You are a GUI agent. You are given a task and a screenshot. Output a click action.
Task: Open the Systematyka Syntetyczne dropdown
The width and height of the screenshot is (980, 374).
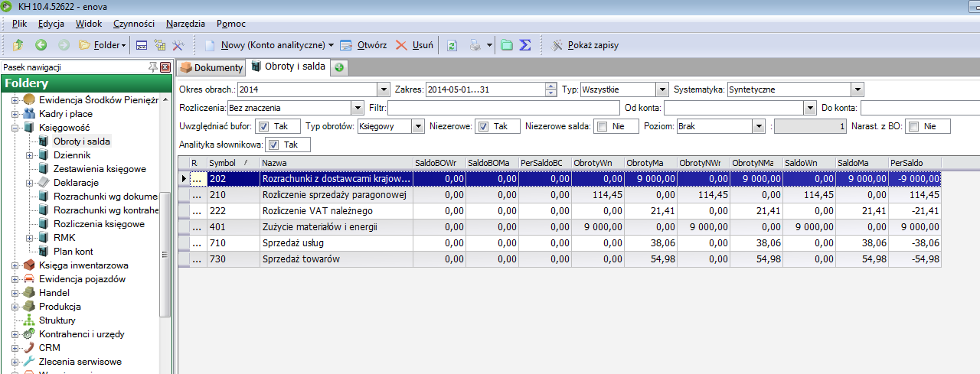tap(857, 89)
